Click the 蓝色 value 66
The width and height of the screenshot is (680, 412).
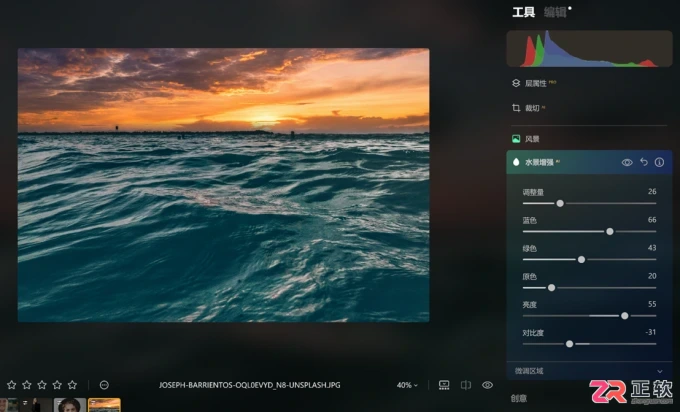(652, 220)
